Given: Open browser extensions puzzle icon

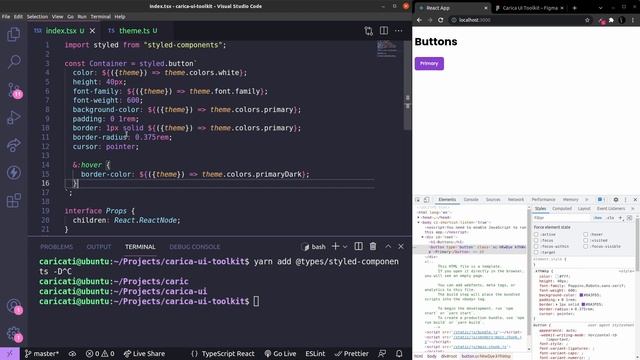Looking at the screenshot, I should [611, 20].
